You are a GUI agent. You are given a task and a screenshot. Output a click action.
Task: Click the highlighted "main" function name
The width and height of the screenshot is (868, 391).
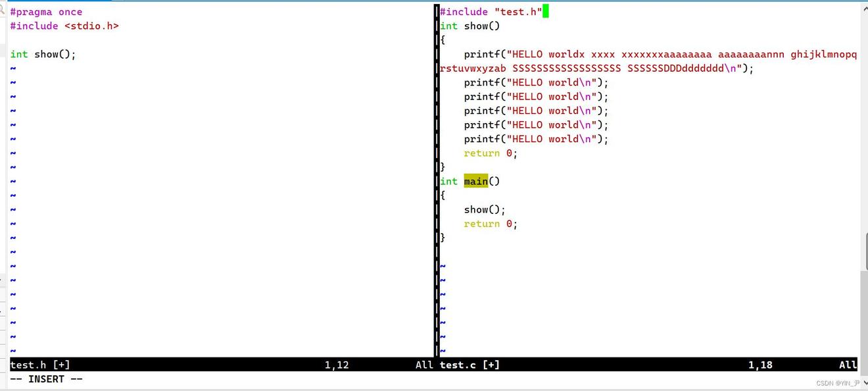click(x=475, y=181)
